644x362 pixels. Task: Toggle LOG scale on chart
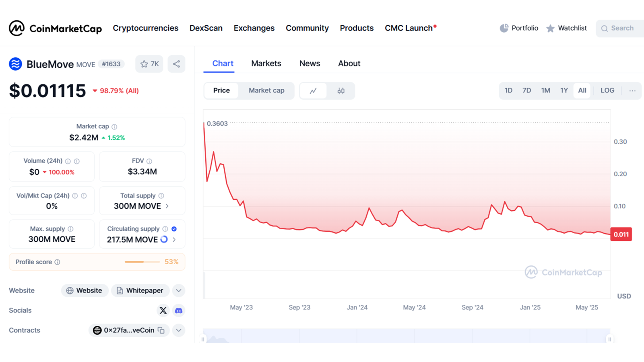pyautogui.click(x=607, y=90)
